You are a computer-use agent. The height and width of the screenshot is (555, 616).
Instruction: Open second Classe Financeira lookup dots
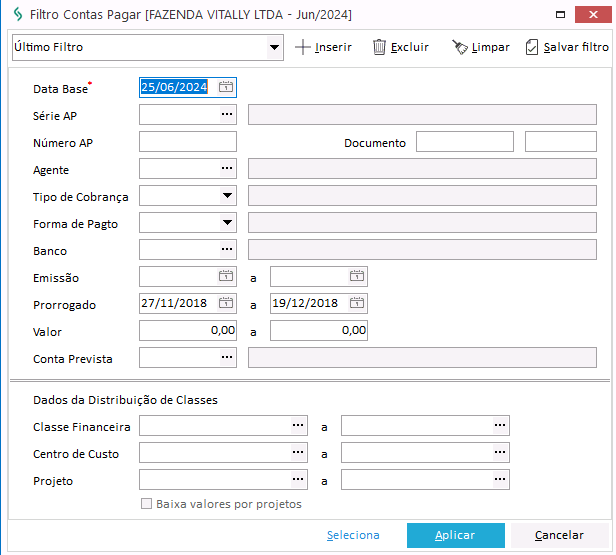(500, 425)
